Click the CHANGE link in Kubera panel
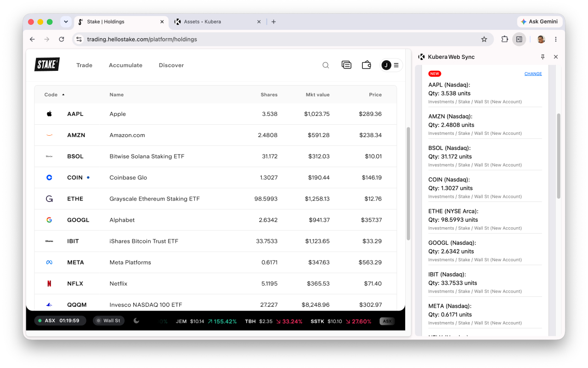The image size is (588, 368). [x=533, y=74]
